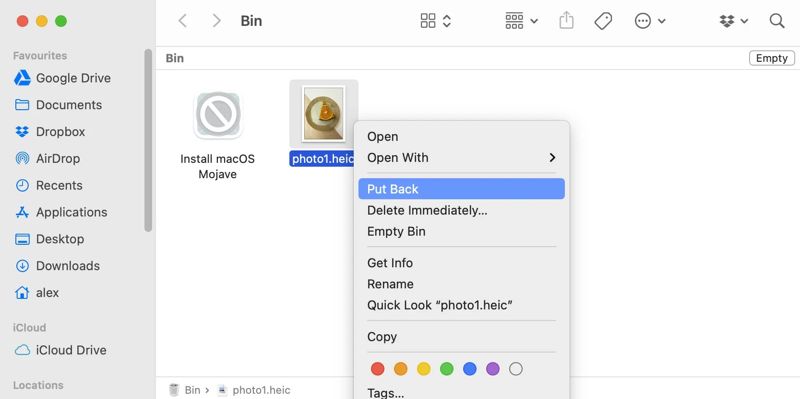Click the Share icon in toolbar
800x399 pixels.
[x=566, y=21]
